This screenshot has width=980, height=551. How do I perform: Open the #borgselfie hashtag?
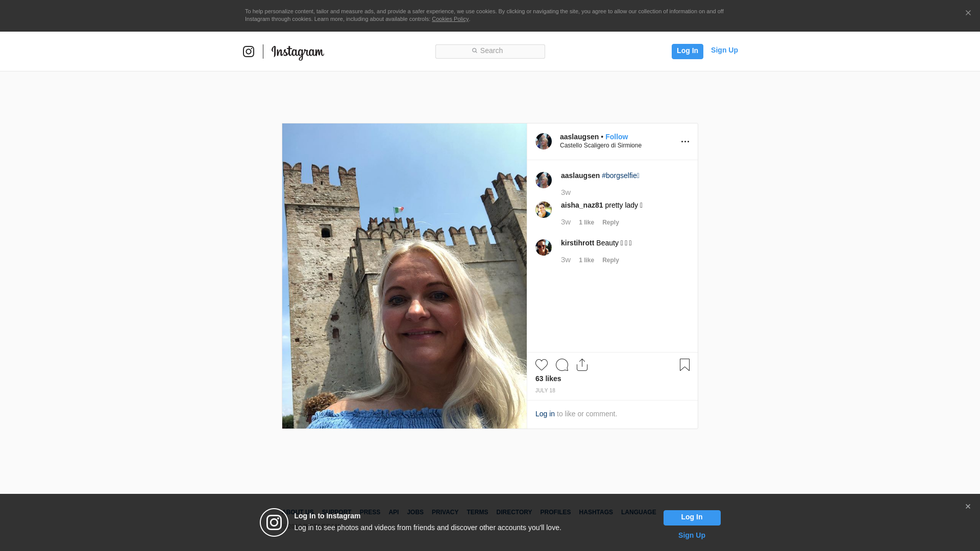[x=620, y=176]
